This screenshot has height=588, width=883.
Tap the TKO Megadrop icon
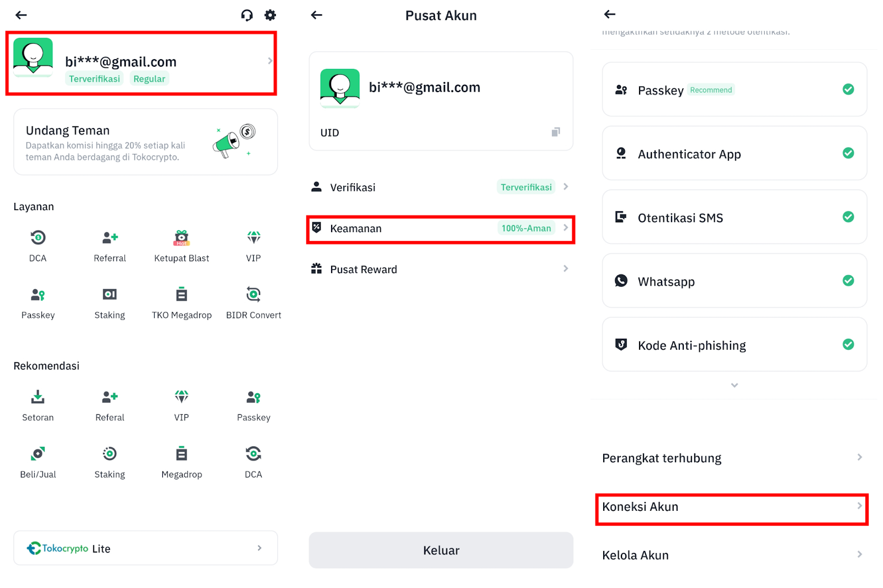(x=182, y=294)
